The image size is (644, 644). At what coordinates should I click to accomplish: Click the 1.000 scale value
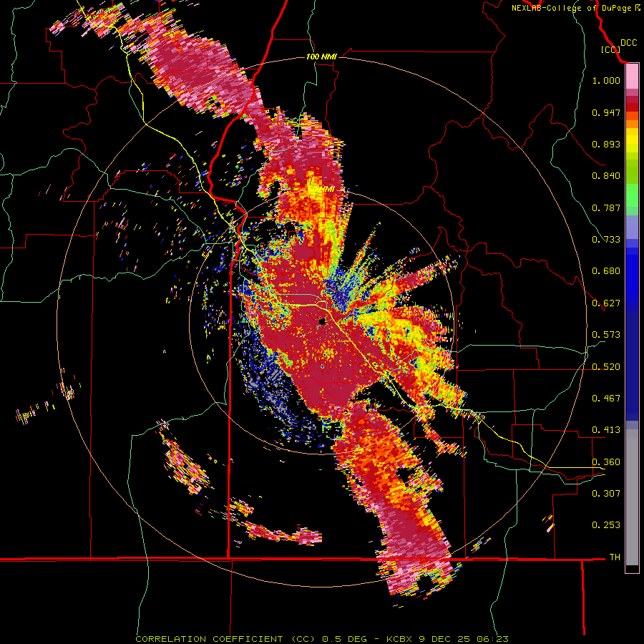point(606,80)
